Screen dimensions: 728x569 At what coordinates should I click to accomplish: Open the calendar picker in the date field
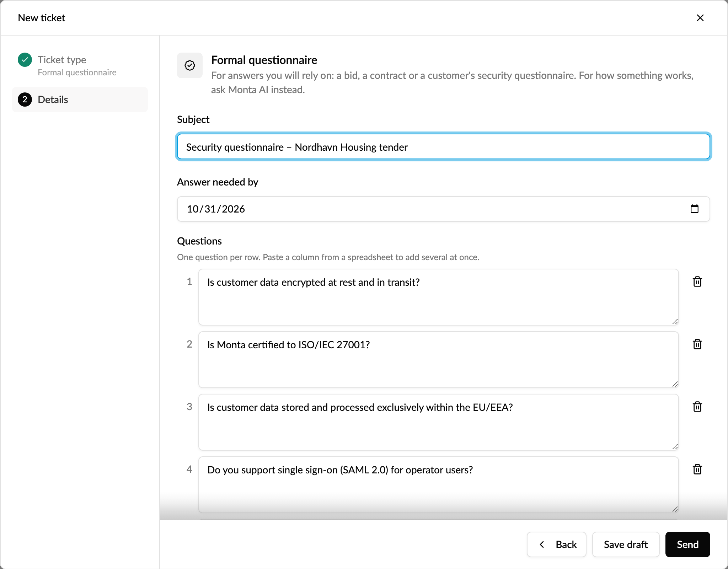(694, 209)
